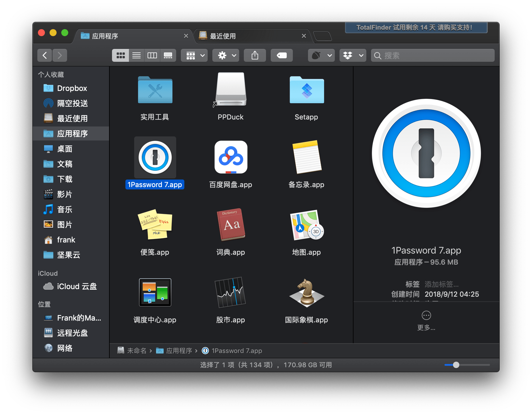This screenshot has width=532, height=415.
Task: Click 未命名 in the path bar
Action: click(132, 351)
